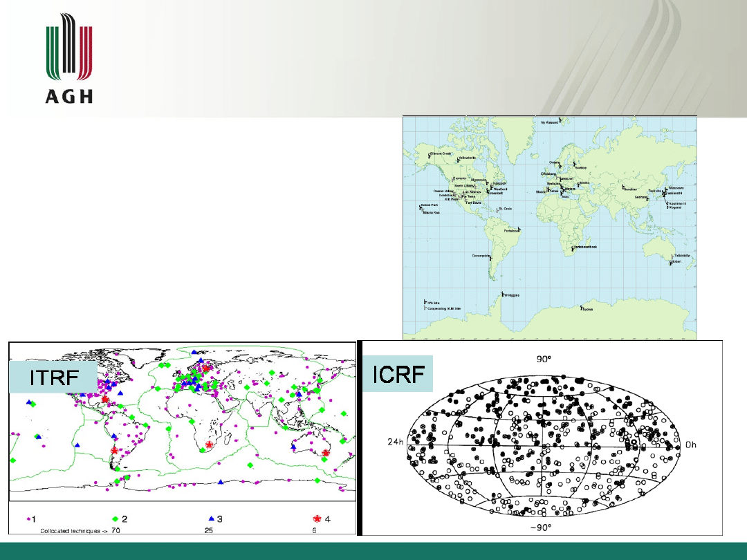The height and width of the screenshot is (560, 747).
Task: Select the Hartebeesthoek station flag in Africa
Action: tap(571, 248)
